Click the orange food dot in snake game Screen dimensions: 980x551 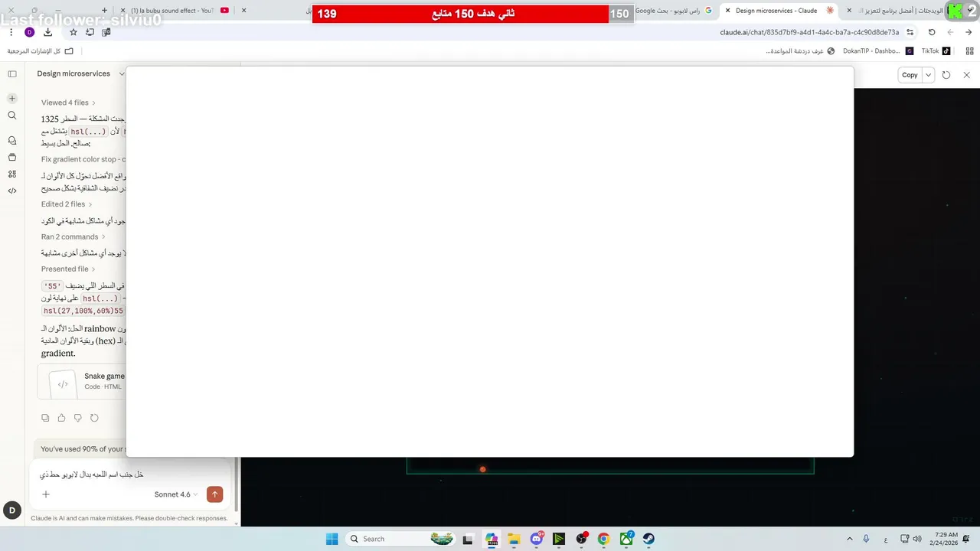tap(482, 469)
